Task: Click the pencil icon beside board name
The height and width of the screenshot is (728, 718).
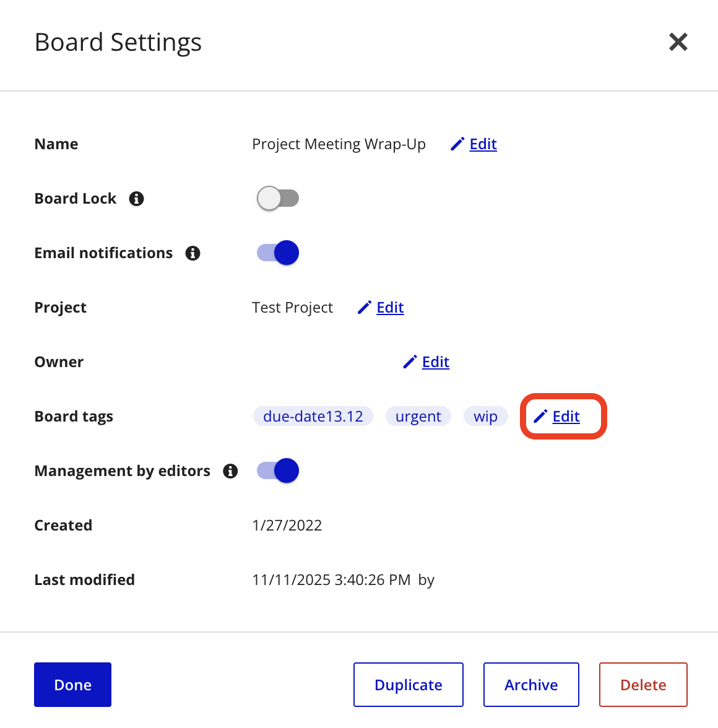Action: 457,144
